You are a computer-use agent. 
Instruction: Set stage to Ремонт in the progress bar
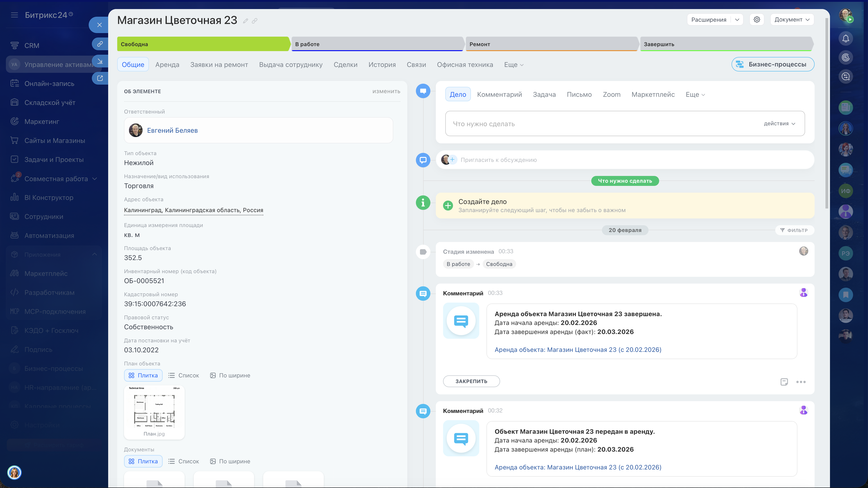[x=551, y=44]
